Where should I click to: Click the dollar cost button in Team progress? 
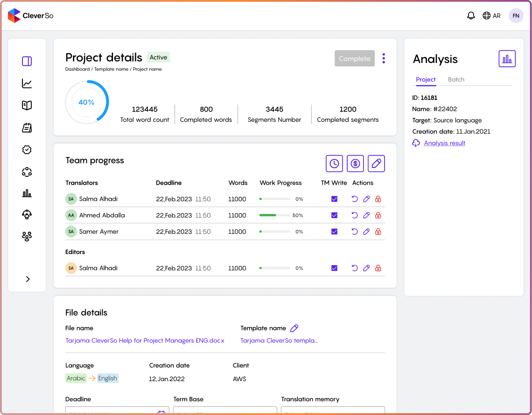(x=355, y=164)
